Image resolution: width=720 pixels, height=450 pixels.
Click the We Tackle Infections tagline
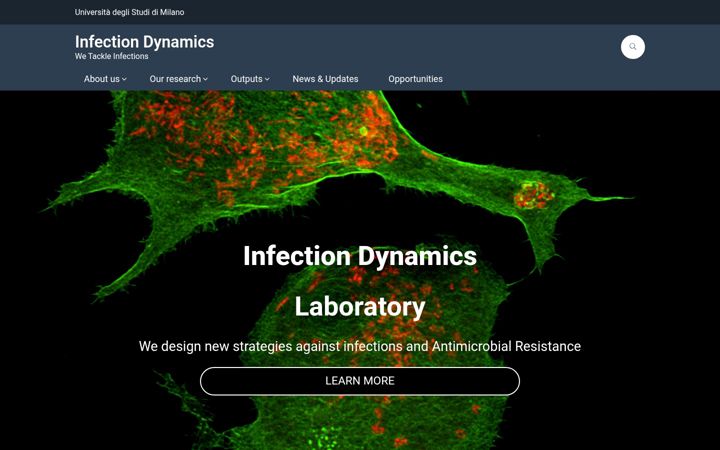112,56
